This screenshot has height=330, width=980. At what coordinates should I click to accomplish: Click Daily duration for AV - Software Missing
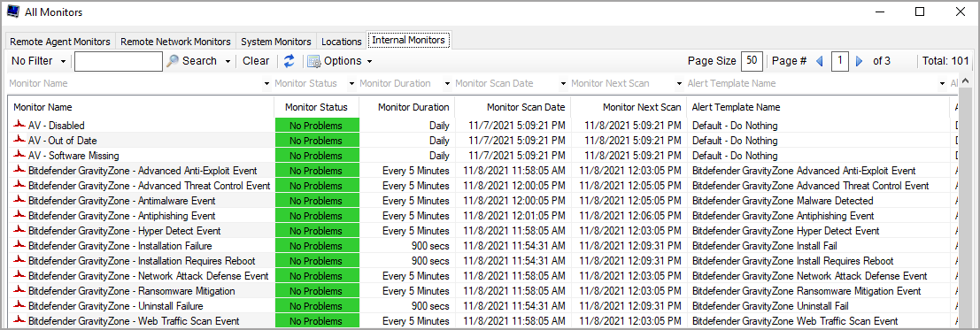tap(439, 156)
